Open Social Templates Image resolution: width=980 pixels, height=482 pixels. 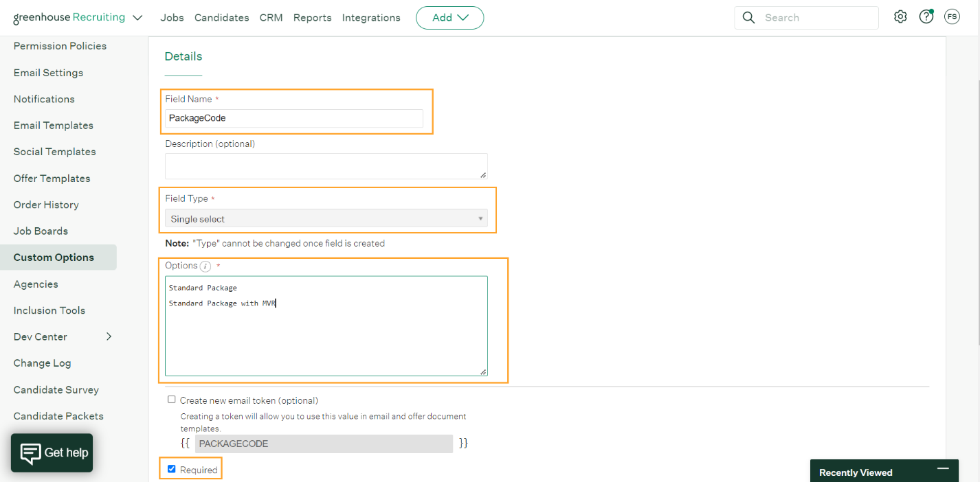(x=54, y=152)
